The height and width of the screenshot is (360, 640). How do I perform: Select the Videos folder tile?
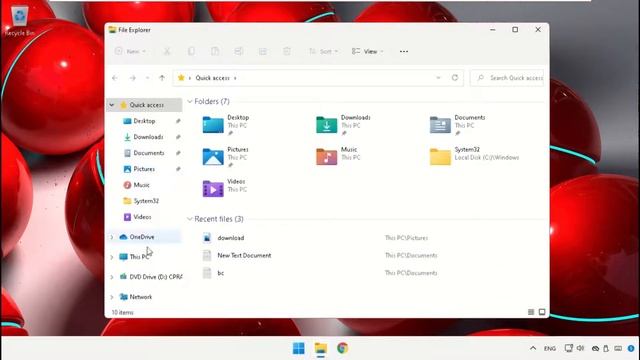coord(224,189)
